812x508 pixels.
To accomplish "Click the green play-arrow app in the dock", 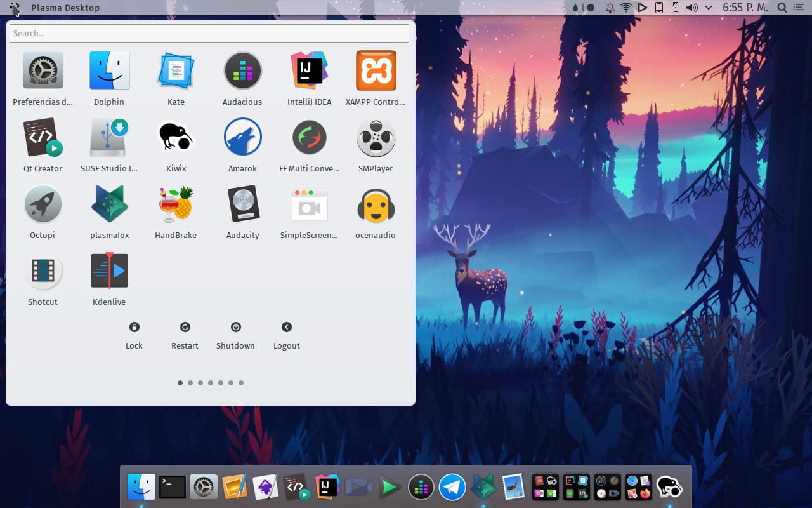I will click(x=390, y=487).
